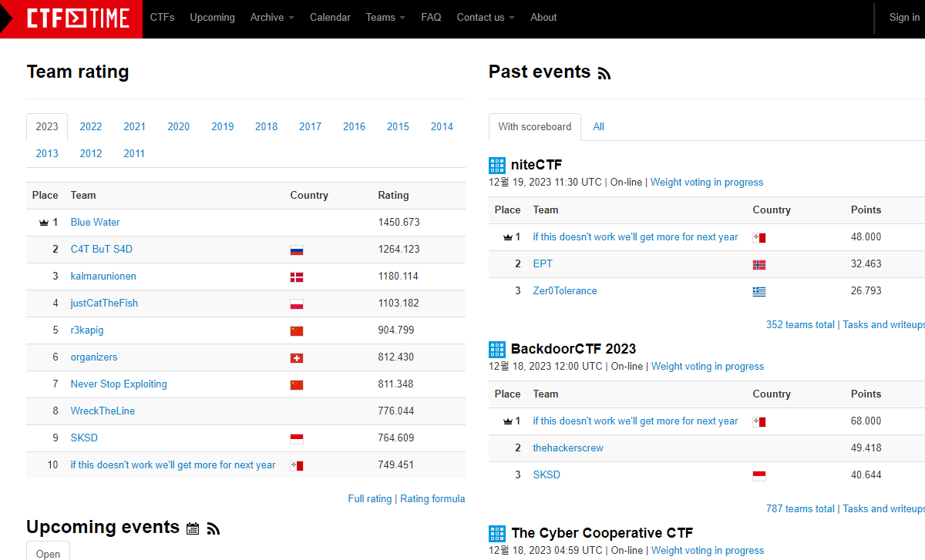Screen dimensions: 925x560
Task: Click the China flag beside r3kapig
Action: point(297,331)
